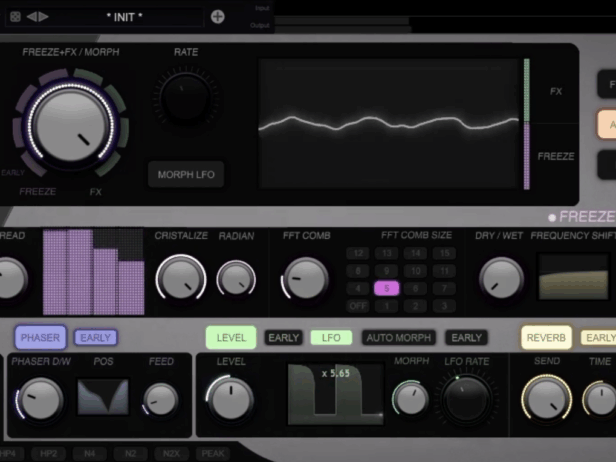
Task: Toggle the MORPH LFO button
Action: (186, 174)
